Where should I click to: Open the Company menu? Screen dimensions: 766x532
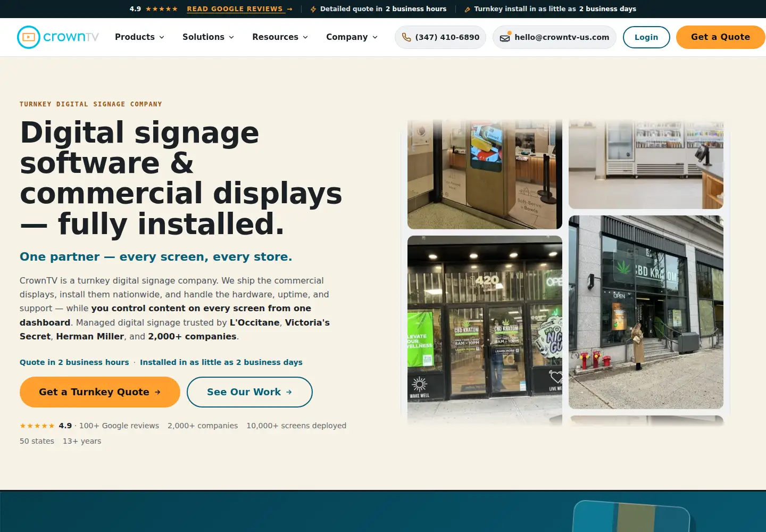pyautogui.click(x=352, y=37)
